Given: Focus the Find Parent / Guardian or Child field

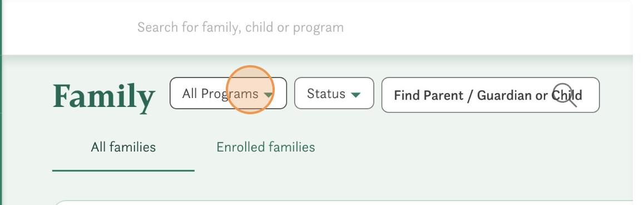Looking at the screenshot, I should [x=491, y=95].
